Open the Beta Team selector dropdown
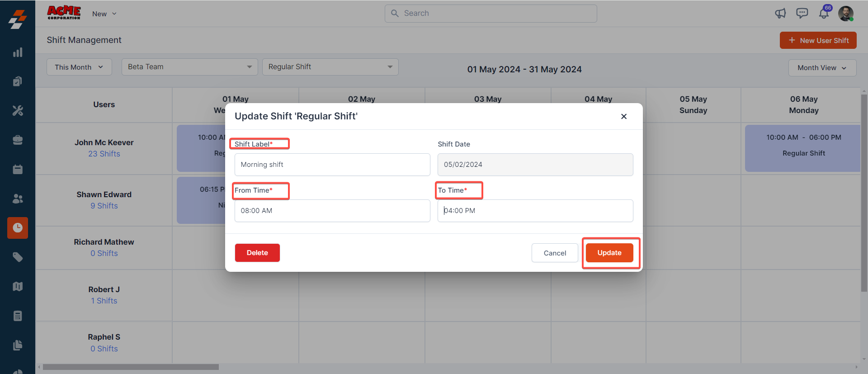Viewport: 868px width, 374px height. (x=190, y=67)
